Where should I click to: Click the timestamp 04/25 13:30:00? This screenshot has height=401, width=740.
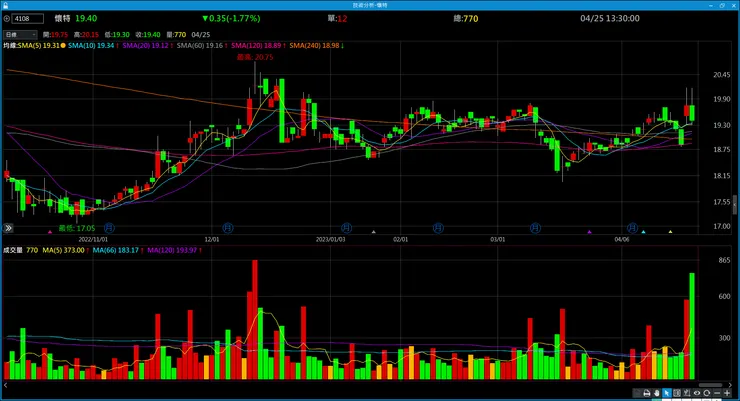tap(610, 18)
